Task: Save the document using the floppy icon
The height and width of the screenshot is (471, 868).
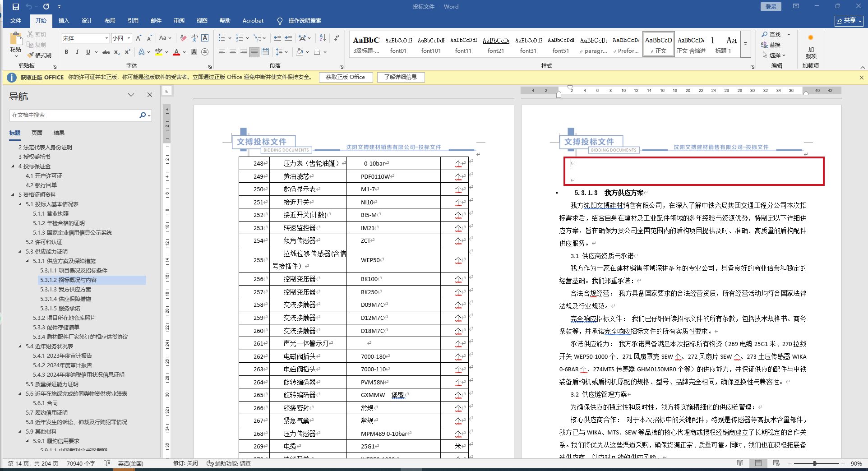Action: pos(16,7)
